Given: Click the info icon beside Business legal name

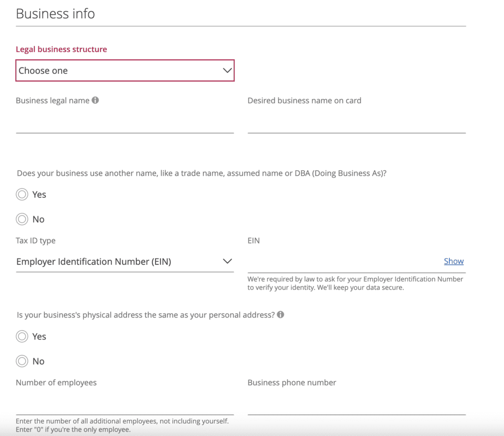Looking at the screenshot, I should 95,100.
